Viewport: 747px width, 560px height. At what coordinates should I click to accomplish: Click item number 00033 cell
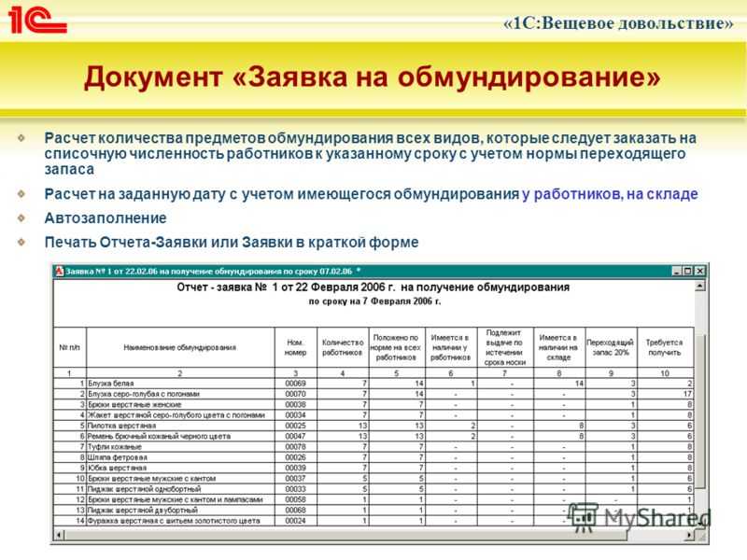click(x=295, y=489)
